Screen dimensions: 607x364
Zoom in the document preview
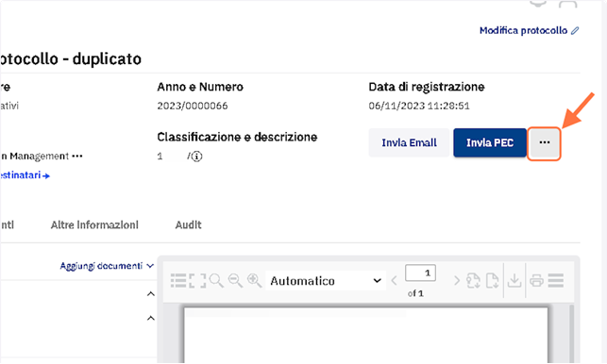254,280
